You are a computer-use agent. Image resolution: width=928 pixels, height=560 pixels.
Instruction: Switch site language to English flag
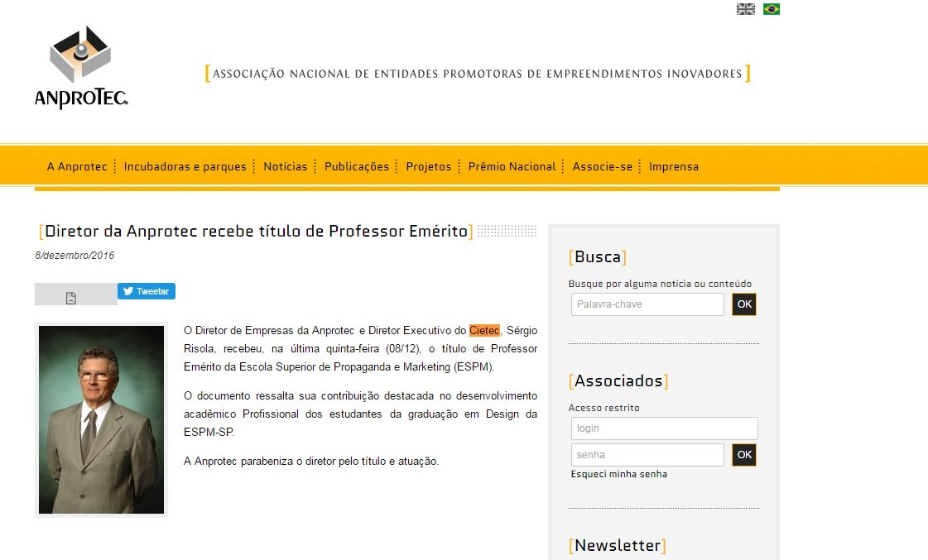pyautogui.click(x=745, y=9)
